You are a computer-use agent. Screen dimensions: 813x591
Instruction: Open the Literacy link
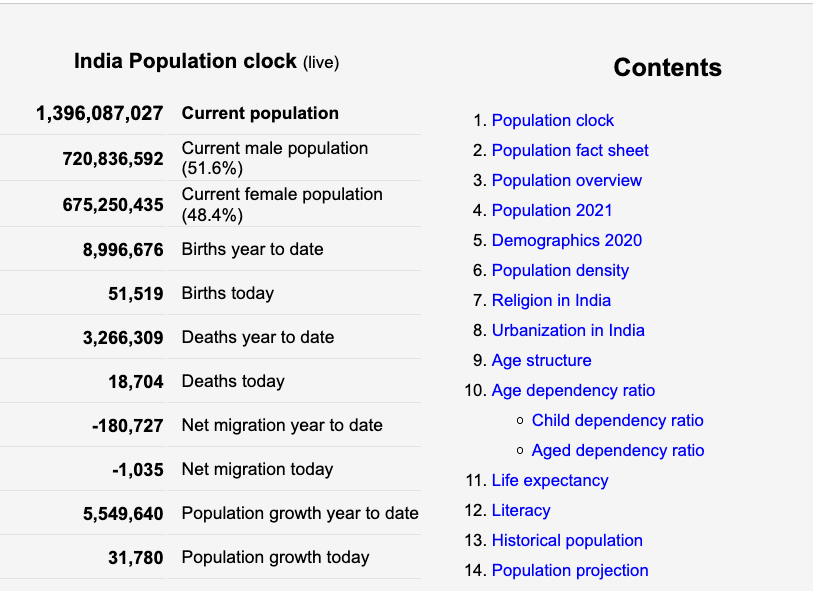point(521,511)
